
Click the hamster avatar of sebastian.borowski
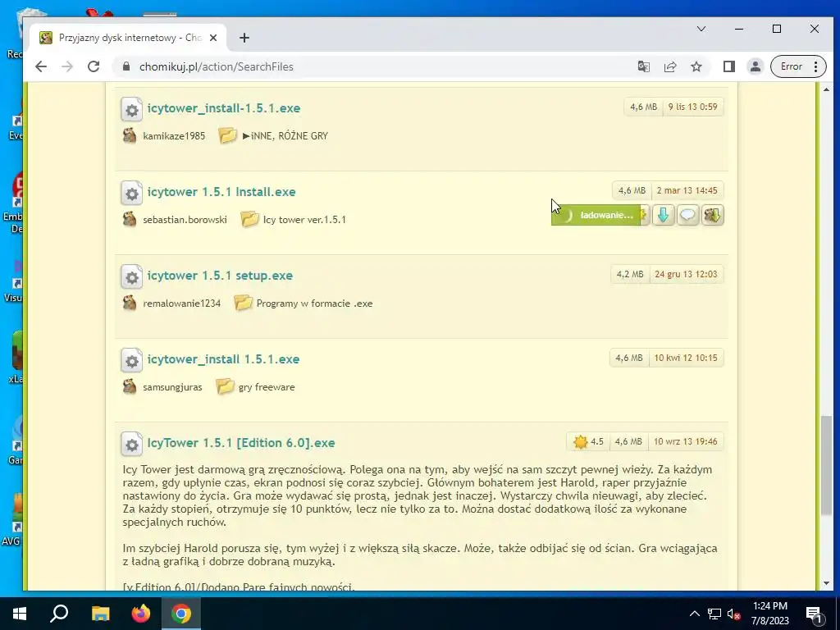click(x=129, y=219)
